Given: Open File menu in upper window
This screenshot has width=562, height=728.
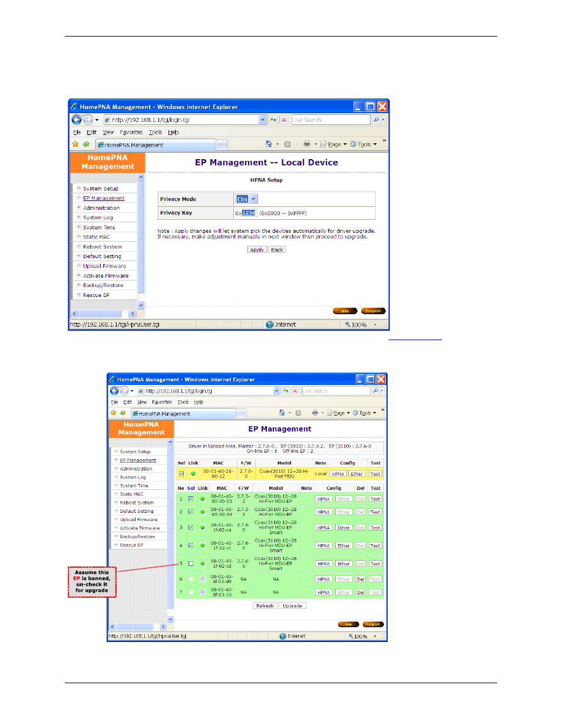Looking at the screenshot, I should click(x=77, y=133).
